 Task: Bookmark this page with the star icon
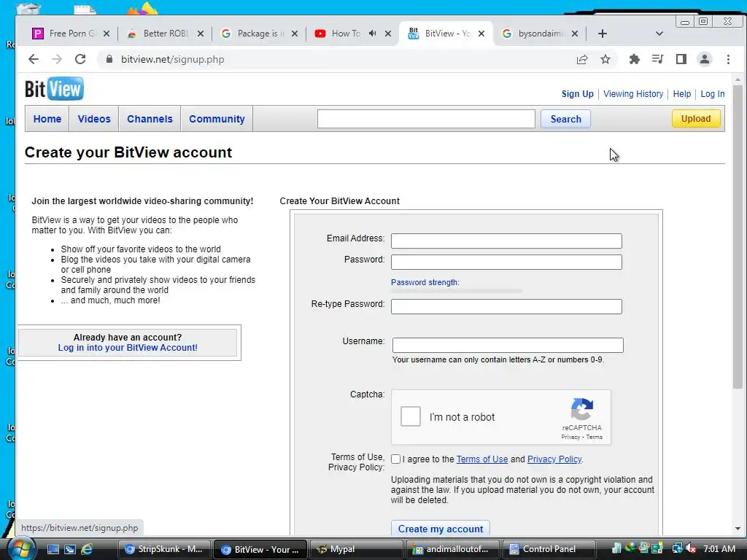[x=605, y=59]
